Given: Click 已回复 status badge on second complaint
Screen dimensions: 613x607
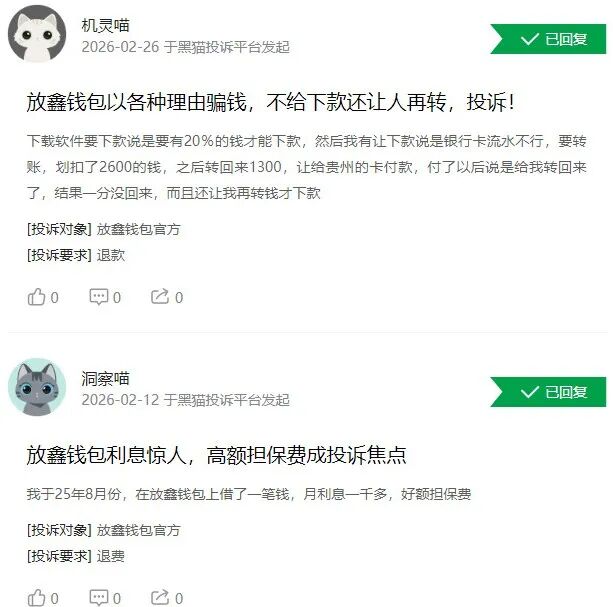Looking at the screenshot, I should 548,392.
